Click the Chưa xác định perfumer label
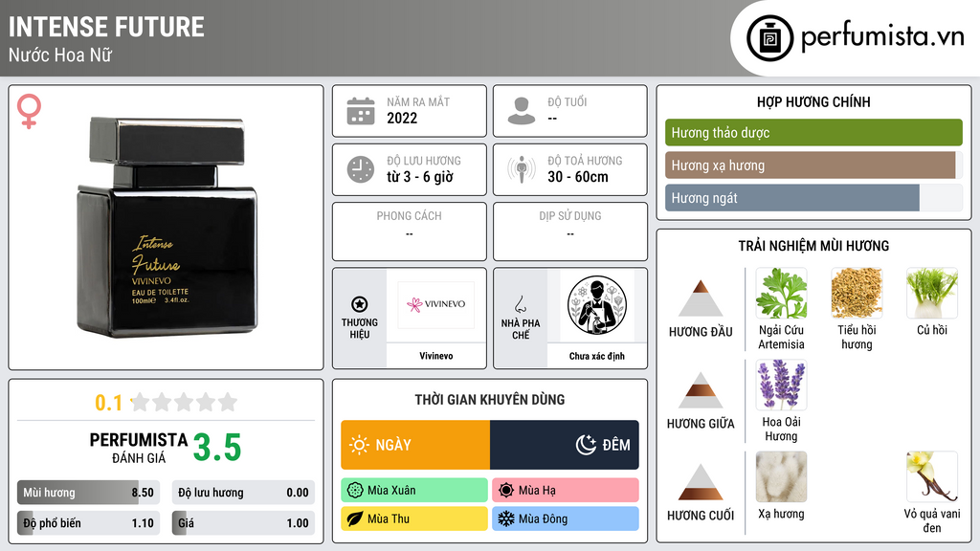 point(597,356)
